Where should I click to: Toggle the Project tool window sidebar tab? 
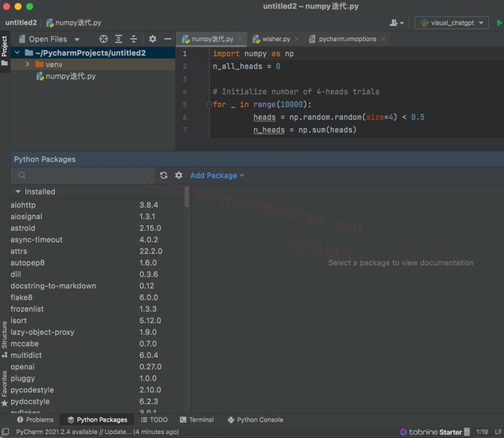[5, 50]
